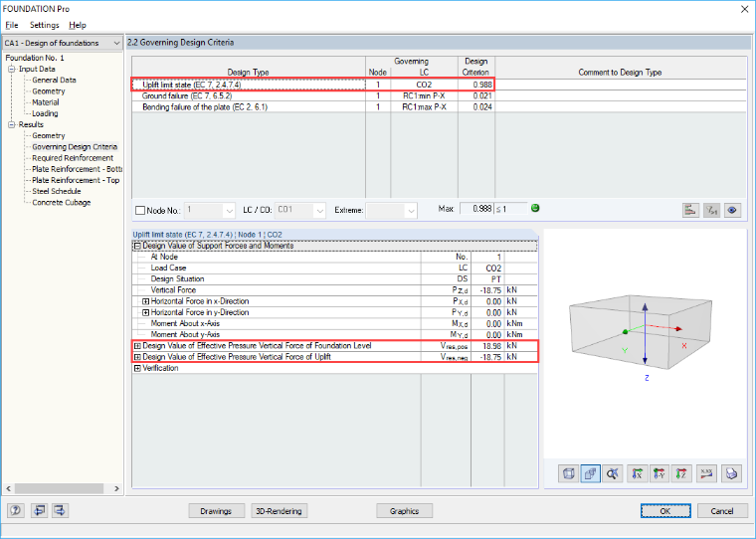Select Concrete Cubage tree item
The height and width of the screenshot is (539, 756).
62,203
